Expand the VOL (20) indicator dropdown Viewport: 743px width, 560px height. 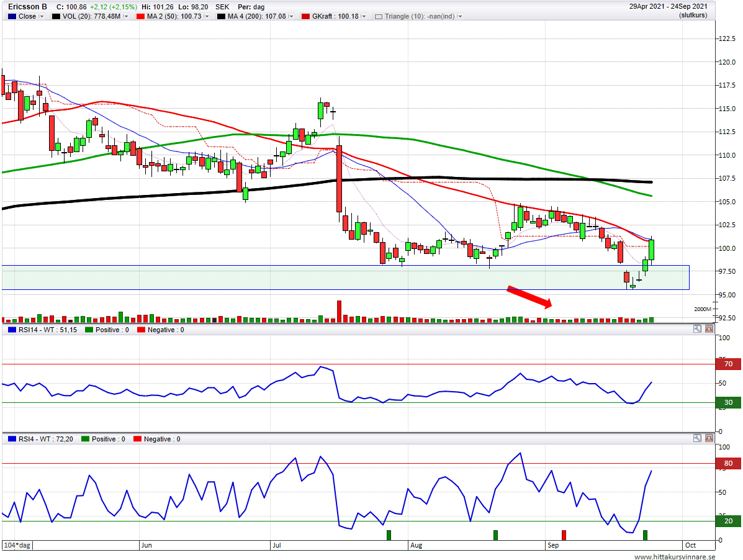[x=125, y=16]
